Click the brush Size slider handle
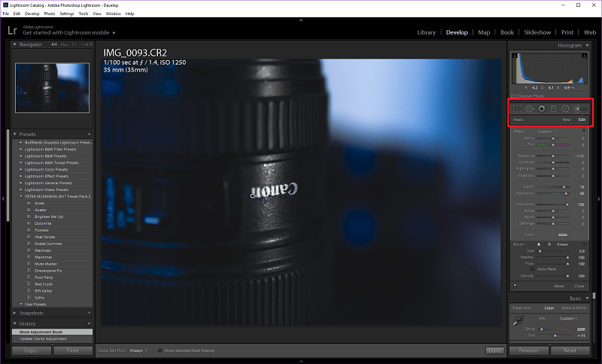602x364 pixels. (540, 251)
